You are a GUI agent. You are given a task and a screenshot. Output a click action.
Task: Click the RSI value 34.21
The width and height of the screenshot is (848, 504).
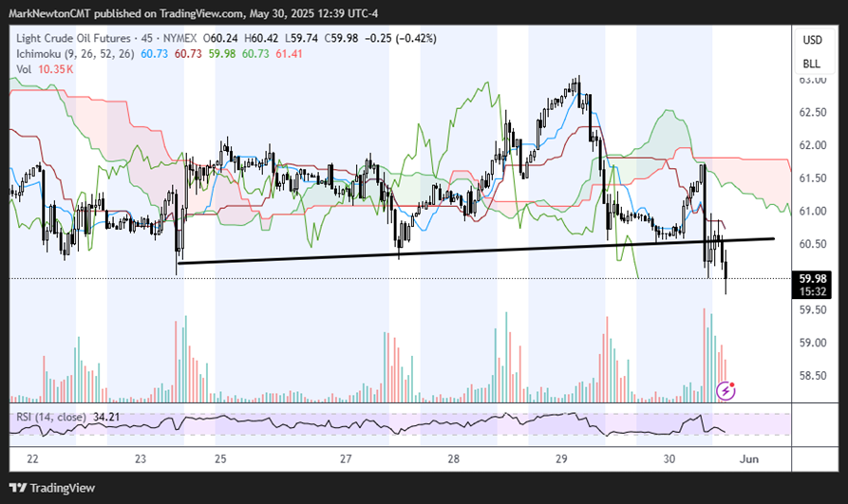pyautogui.click(x=106, y=417)
